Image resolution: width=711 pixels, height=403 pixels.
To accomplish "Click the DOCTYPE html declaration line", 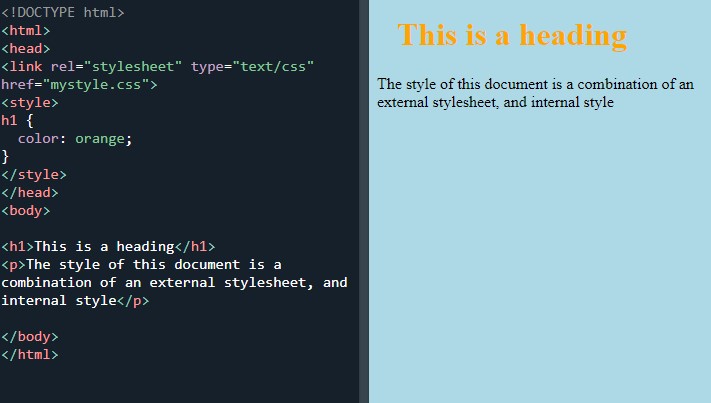I will pos(63,13).
